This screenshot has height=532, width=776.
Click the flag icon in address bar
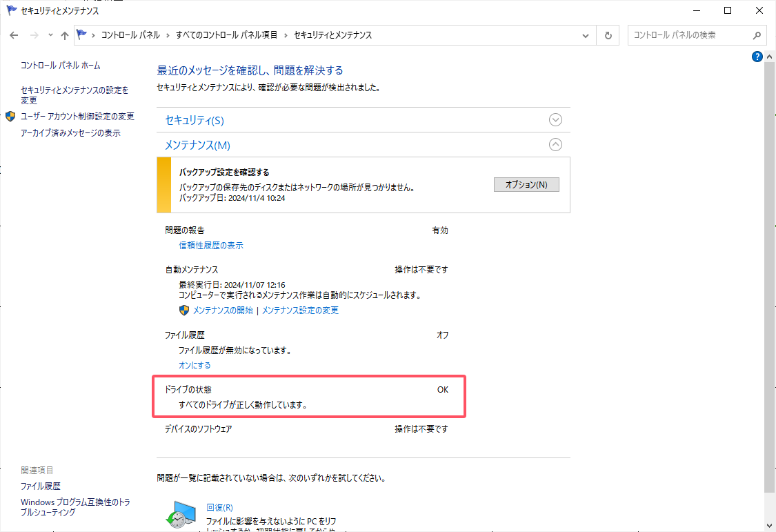(x=83, y=35)
